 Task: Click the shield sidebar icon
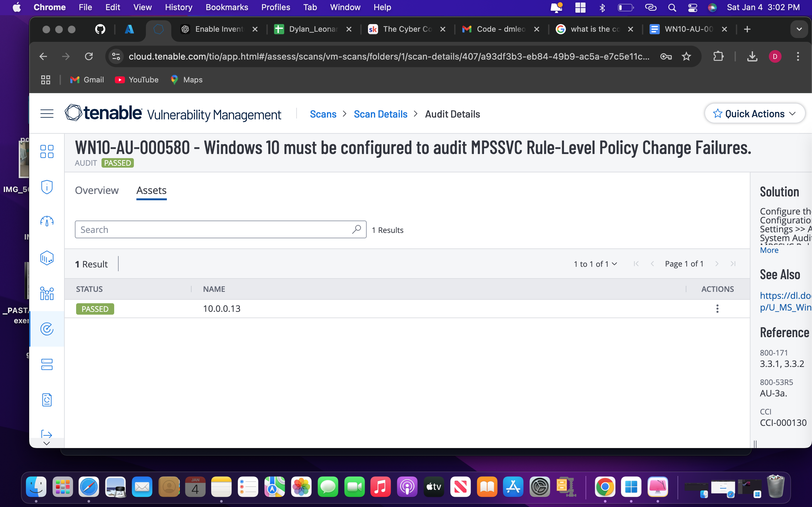tap(47, 187)
